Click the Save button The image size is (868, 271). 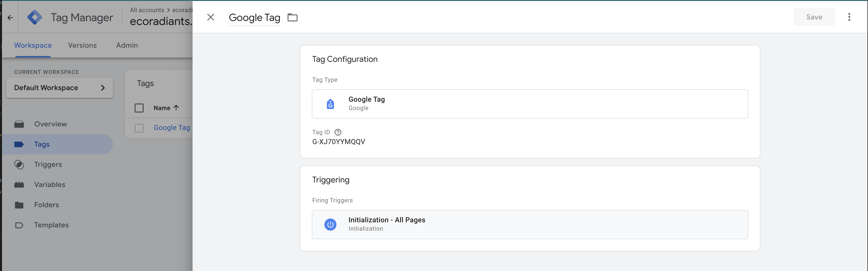814,17
